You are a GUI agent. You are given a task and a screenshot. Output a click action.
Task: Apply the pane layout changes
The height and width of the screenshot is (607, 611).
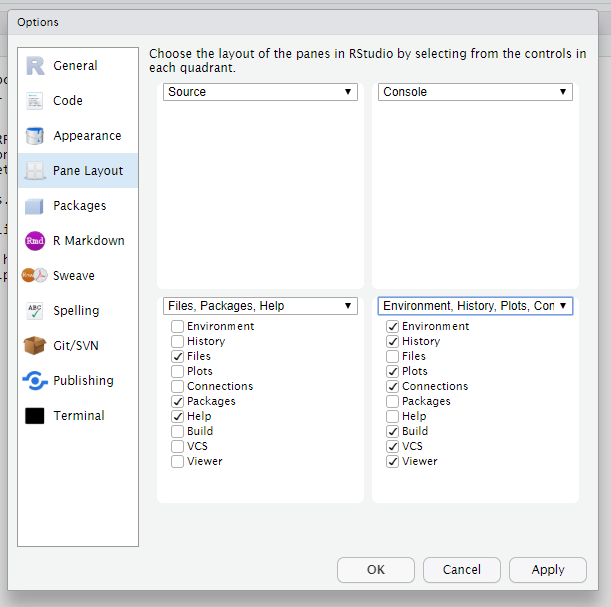[548, 570]
